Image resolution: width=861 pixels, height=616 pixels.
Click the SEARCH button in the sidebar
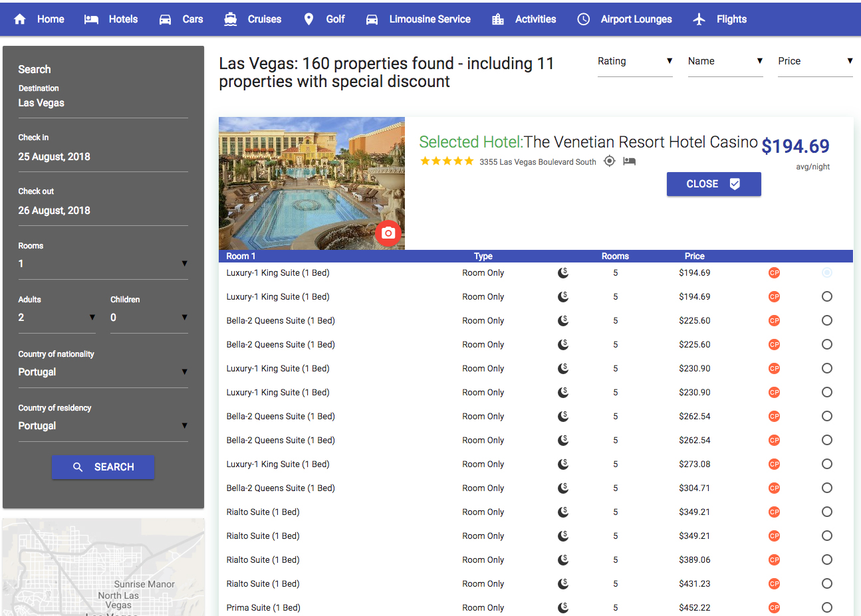point(103,467)
